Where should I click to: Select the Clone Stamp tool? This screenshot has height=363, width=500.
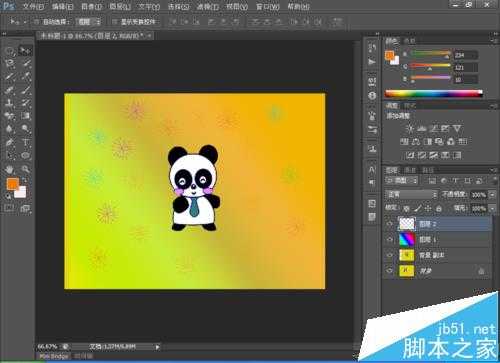click(9, 103)
